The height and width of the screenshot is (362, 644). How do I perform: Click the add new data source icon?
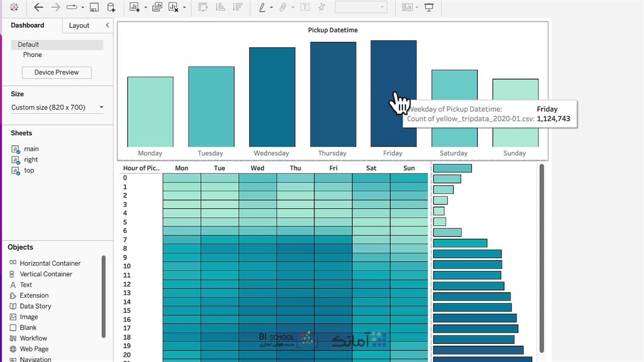(111, 8)
